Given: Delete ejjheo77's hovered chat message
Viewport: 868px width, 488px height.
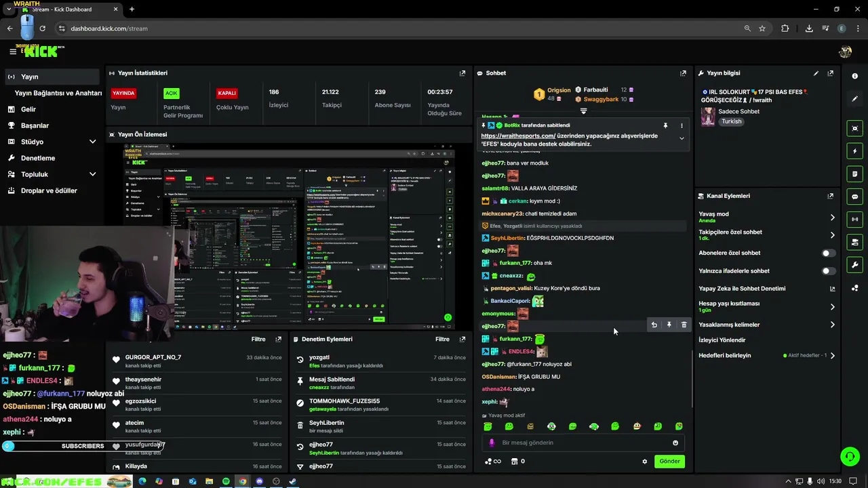Looking at the screenshot, I should tap(684, 325).
